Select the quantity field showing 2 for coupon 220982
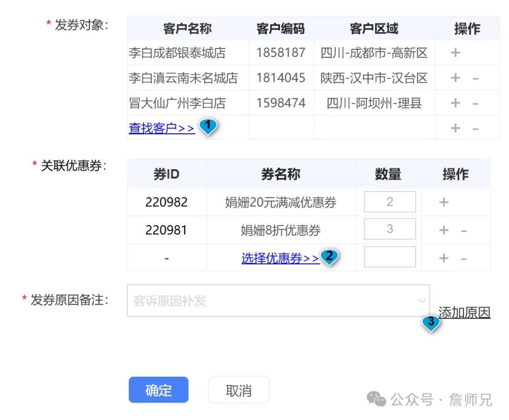 pos(390,202)
